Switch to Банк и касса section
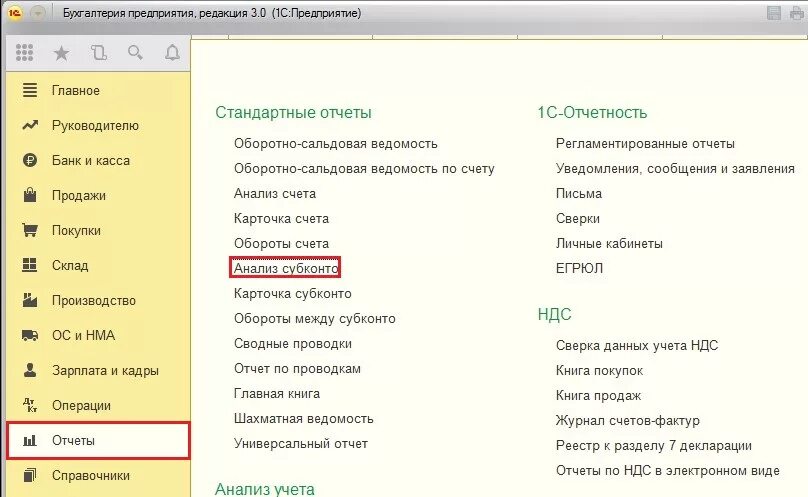 91,161
